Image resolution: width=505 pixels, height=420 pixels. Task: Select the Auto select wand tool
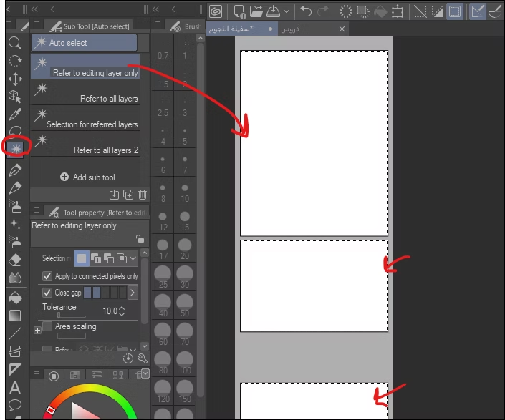click(16, 148)
